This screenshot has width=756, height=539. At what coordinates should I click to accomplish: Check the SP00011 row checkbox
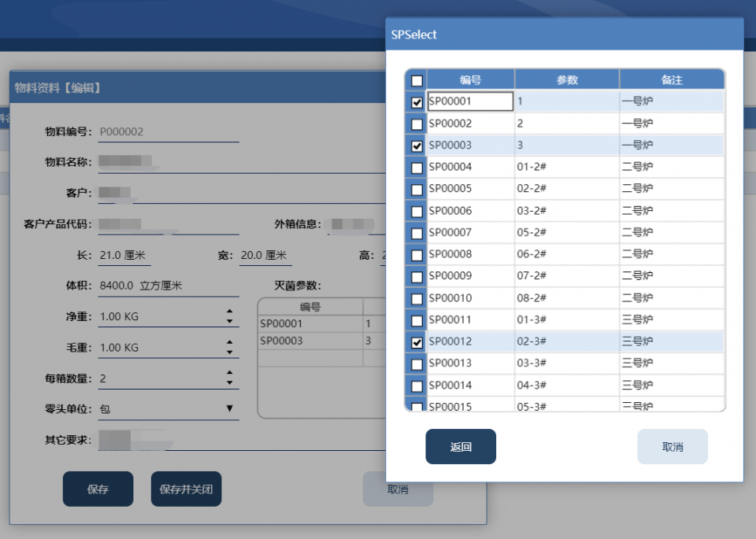click(x=417, y=320)
